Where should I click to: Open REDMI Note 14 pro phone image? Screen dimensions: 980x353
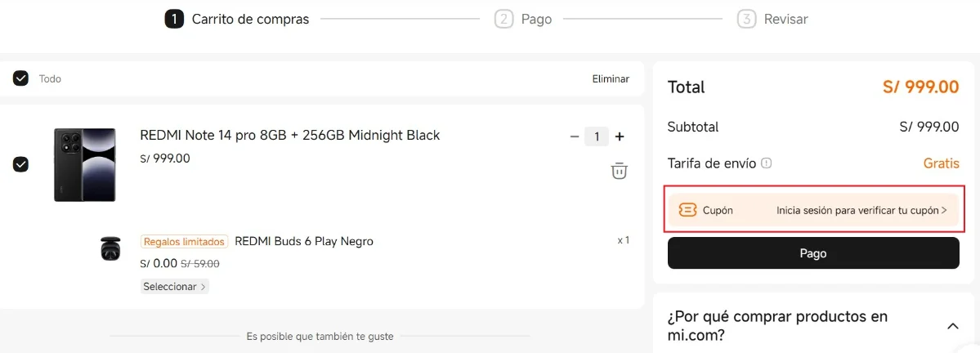[85, 164]
